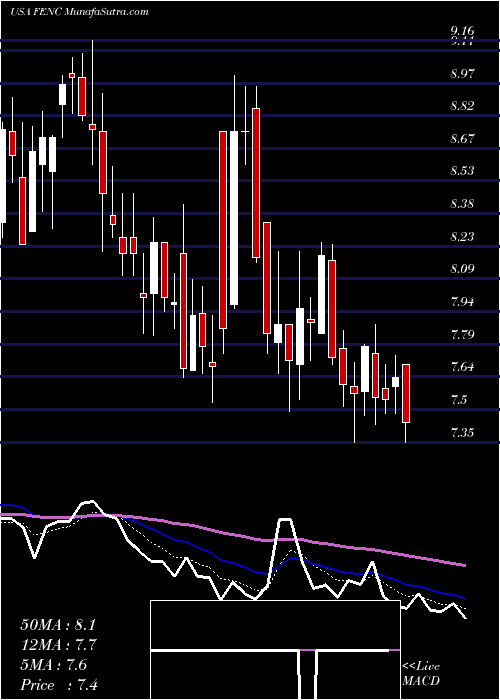The height and width of the screenshot is (700, 500).
Task: Select the 8.53 price axis label
Action: click(x=462, y=171)
